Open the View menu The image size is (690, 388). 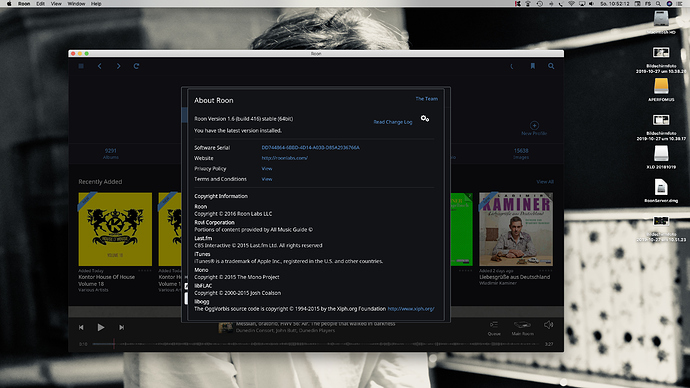click(x=56, y=4)
